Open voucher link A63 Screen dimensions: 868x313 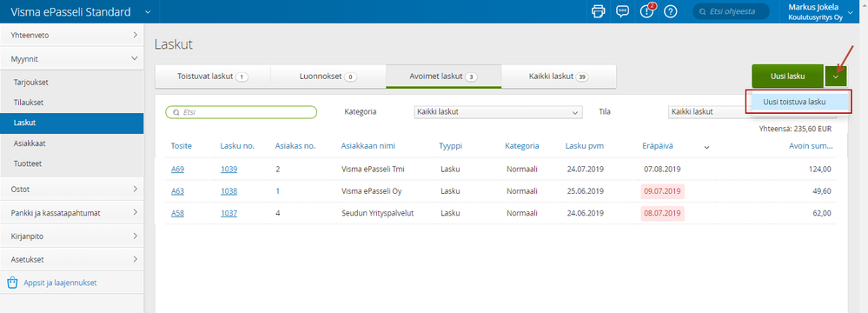click(177, 191)
